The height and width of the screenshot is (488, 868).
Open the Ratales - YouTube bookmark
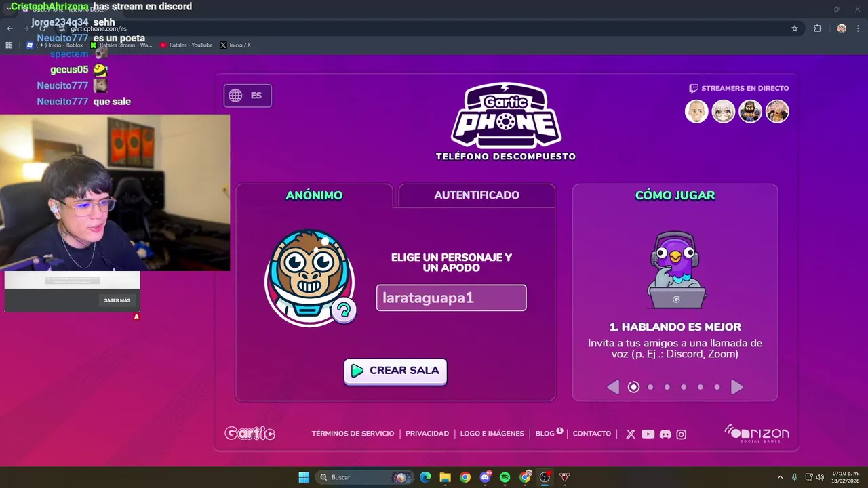(186, 45)
